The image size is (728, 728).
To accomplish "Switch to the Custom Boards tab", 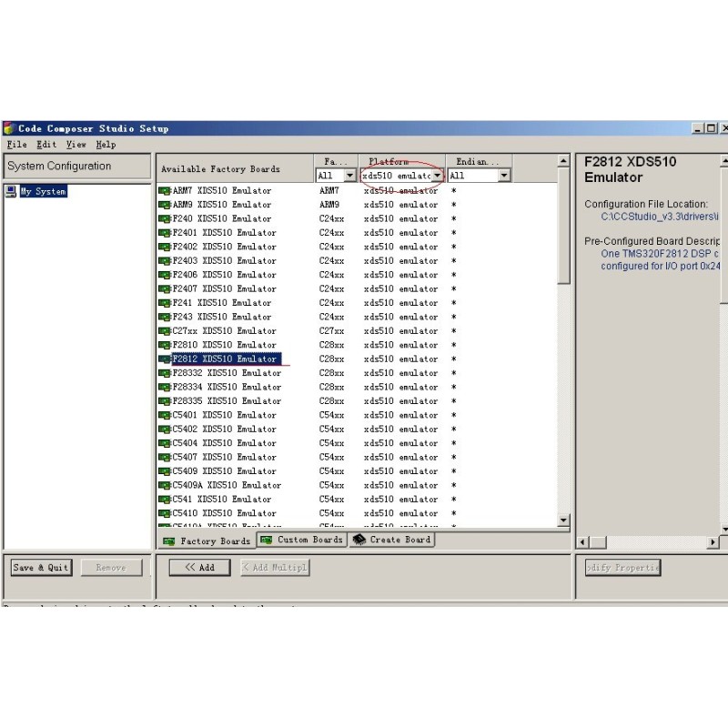I will pos(302,540).
